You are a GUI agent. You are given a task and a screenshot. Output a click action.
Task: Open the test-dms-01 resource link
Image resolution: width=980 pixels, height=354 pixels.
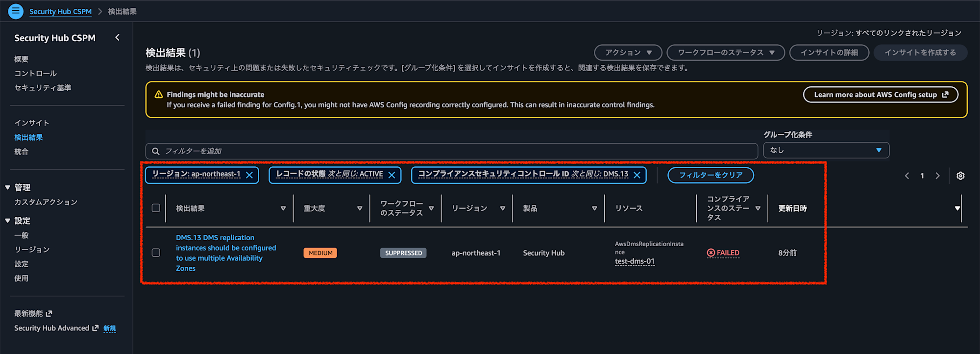tap(635, 261)
